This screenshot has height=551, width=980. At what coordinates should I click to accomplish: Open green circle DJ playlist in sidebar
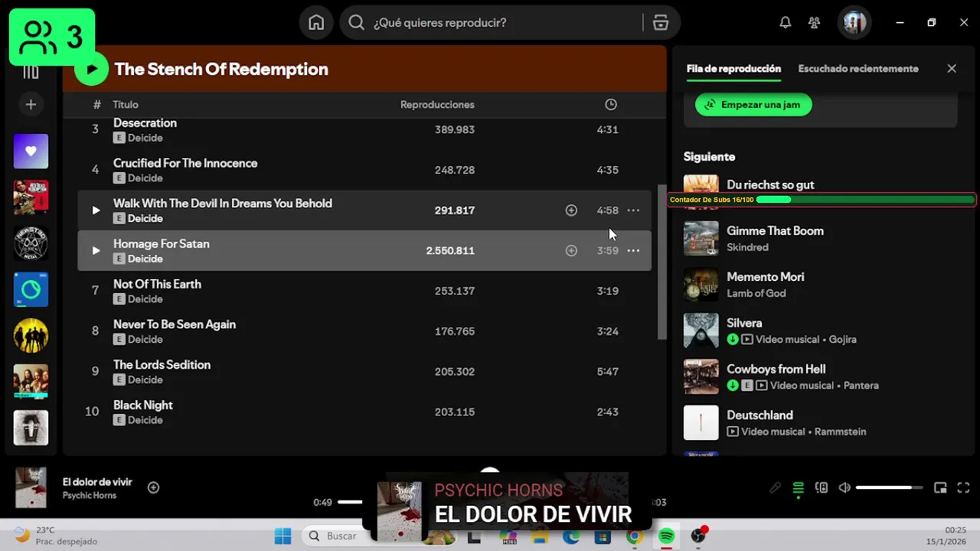coord(31,289)
